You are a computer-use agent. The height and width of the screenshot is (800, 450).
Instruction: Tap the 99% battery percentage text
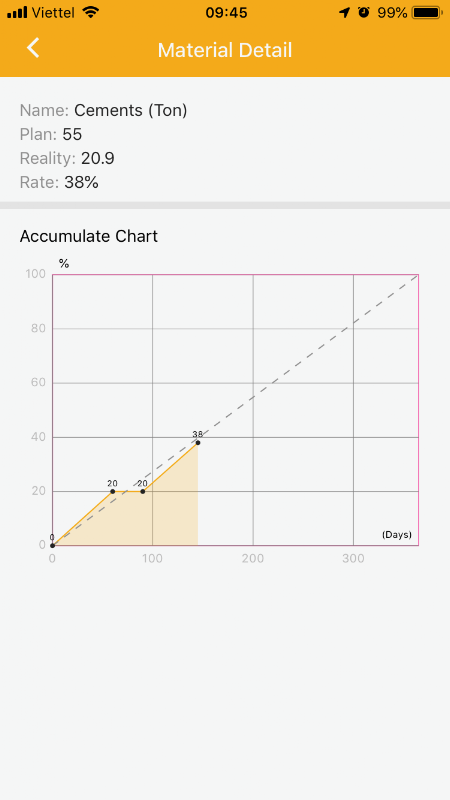coord(392,12)
